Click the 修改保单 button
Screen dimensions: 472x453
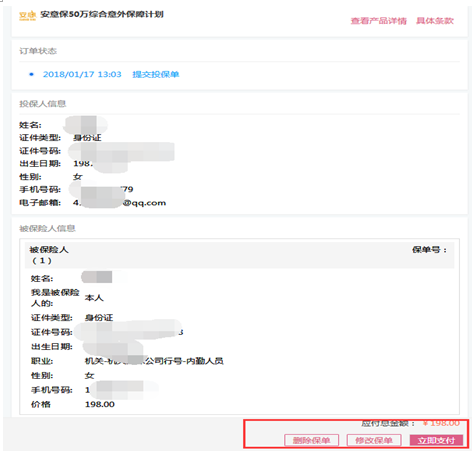point(374,440)
